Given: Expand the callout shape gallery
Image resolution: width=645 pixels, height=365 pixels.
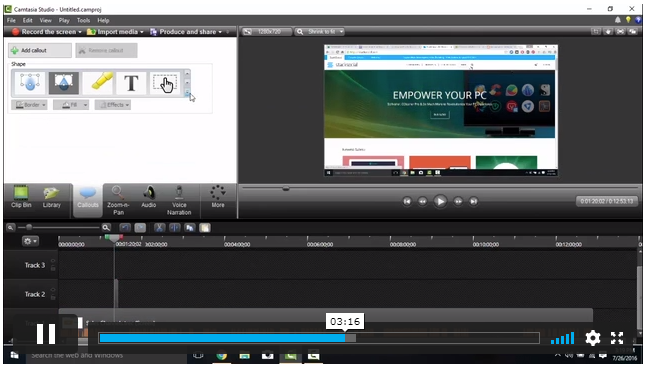Looking at the screenshot, I should (x=187, y=93).
